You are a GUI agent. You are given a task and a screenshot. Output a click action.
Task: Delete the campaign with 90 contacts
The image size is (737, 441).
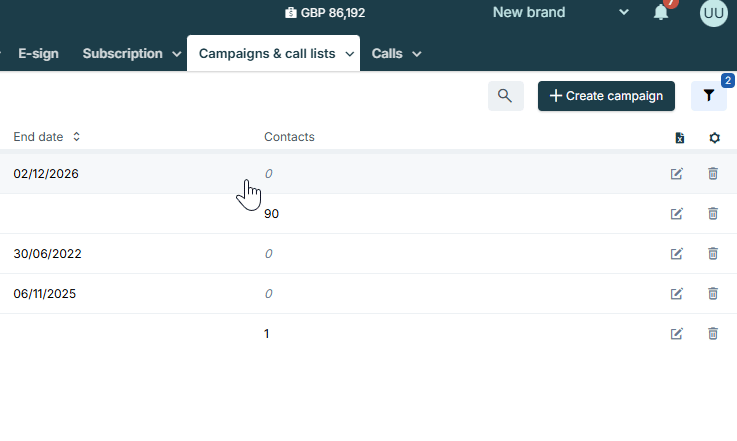tap(713, 213)
